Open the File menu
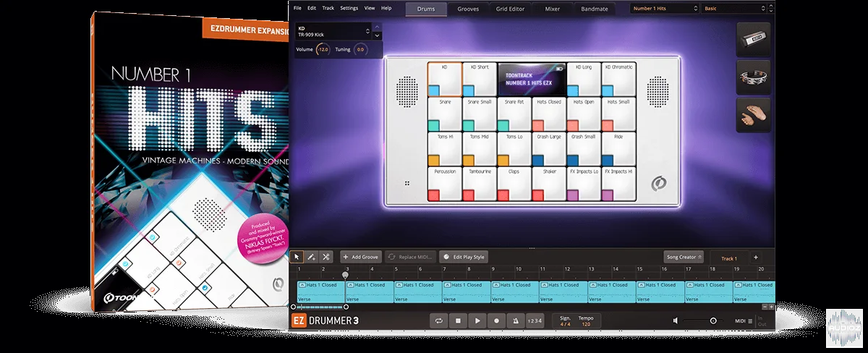The width and height of the screenshot is (868, 353). point(297,8)
